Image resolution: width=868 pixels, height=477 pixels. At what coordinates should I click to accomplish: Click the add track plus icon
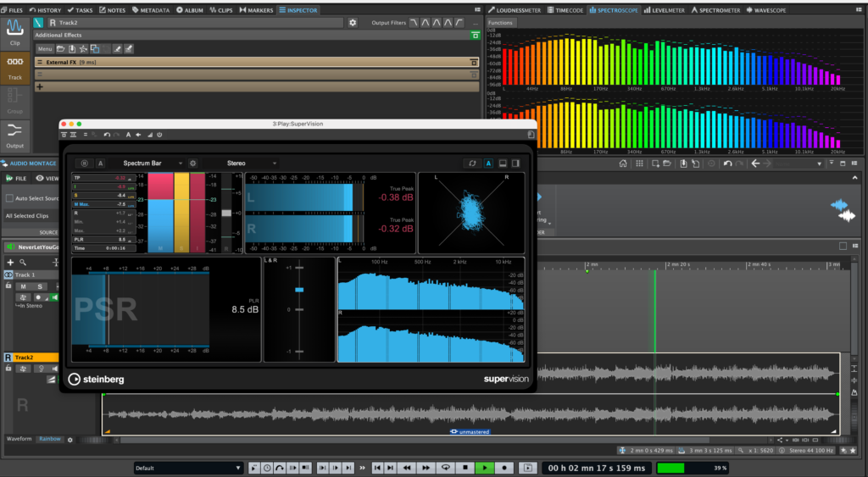click(10, 263)
